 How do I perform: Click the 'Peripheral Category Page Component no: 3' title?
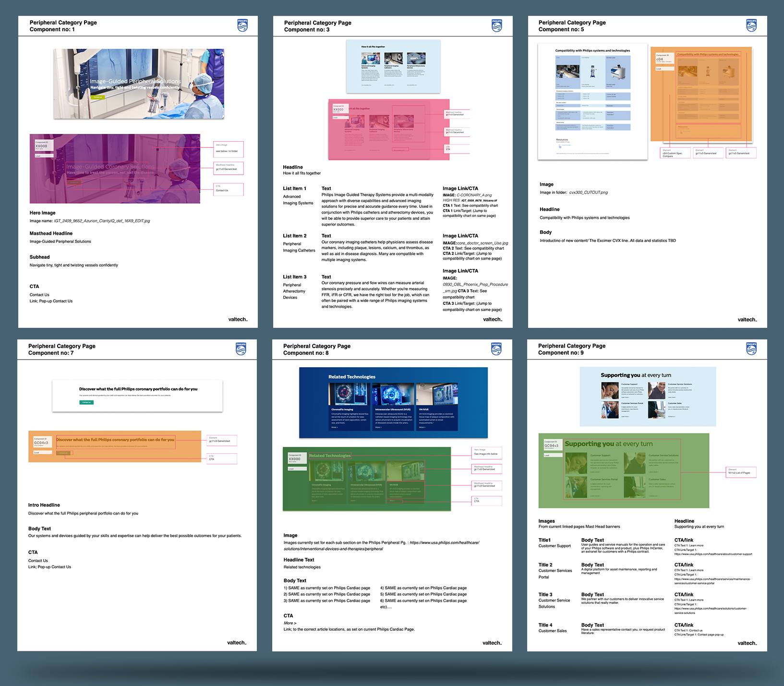[x=318, y=26]
